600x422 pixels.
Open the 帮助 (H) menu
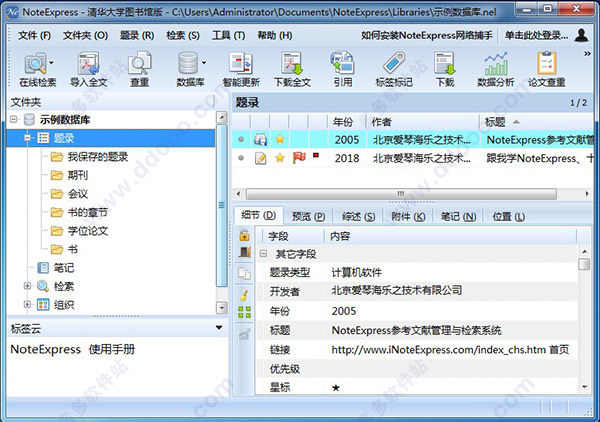(x=275, y=36)
